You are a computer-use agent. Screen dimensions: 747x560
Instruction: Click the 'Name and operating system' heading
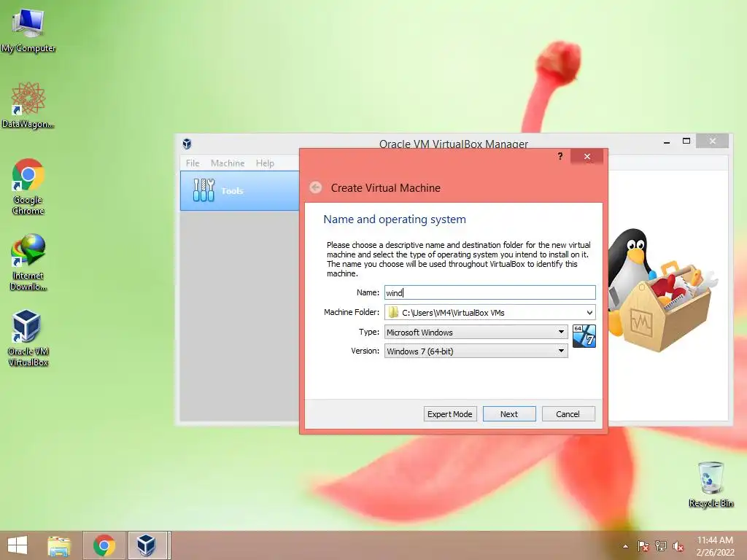coord(395,219)
